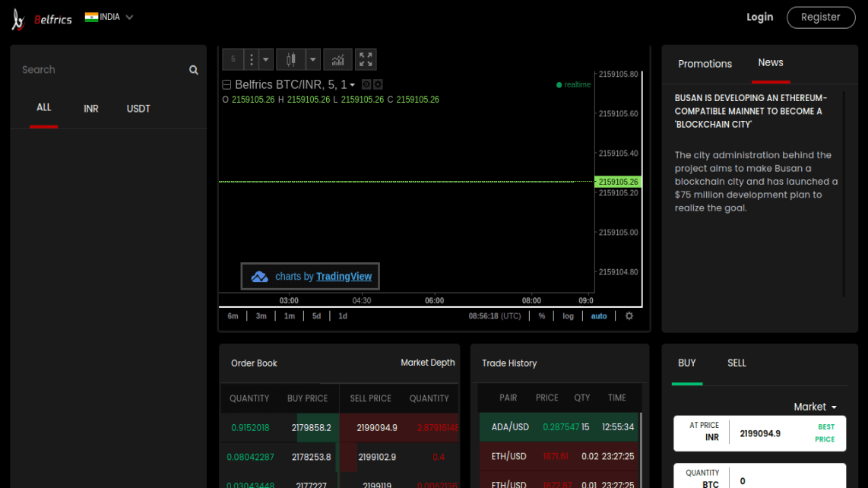Toggle fullscreen chart mode
The image size is (868, 488).
coord(366,59)
